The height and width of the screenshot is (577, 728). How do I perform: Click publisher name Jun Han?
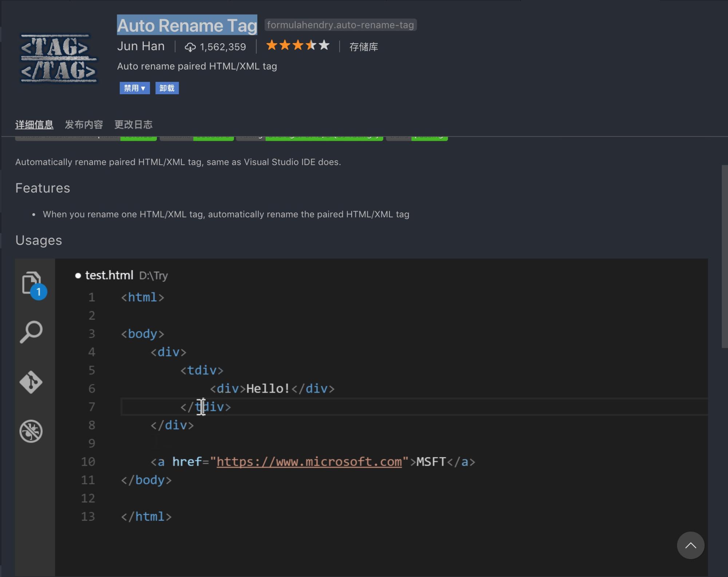click(141, 46)
